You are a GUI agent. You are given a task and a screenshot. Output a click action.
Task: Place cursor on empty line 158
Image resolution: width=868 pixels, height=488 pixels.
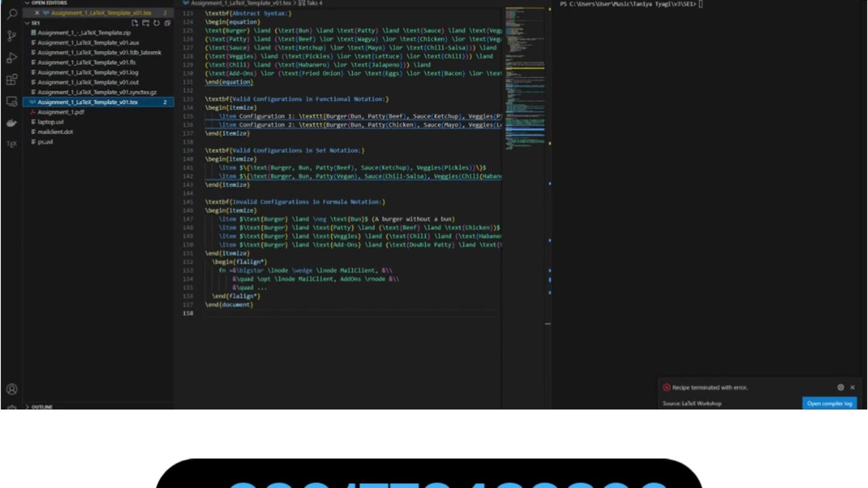[x=353, y=313]
